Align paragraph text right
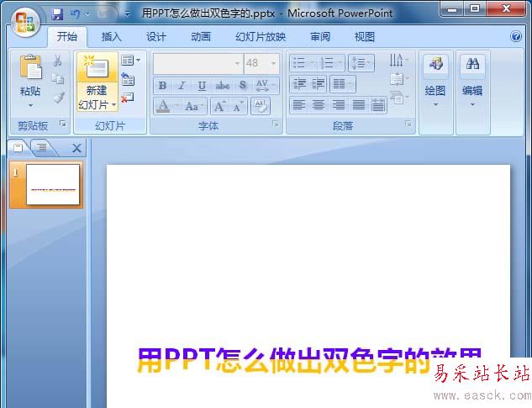This screenshot has width=532, height=408. 338,105
